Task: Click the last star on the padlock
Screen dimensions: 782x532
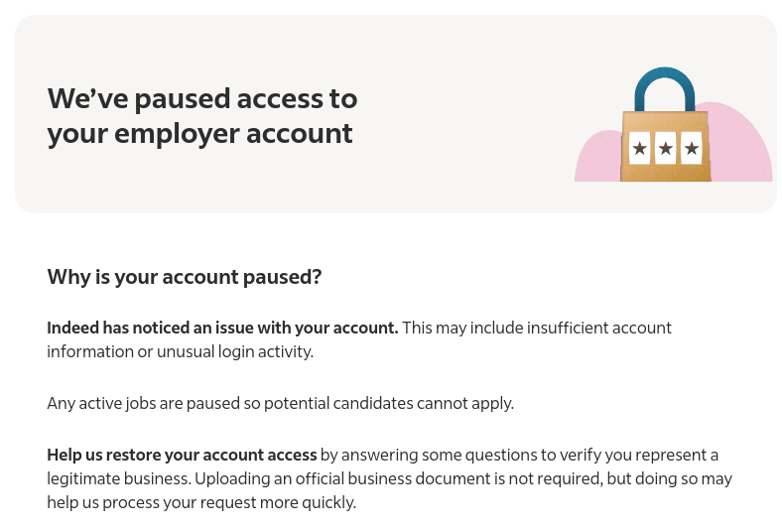Action: coord(692,148)
